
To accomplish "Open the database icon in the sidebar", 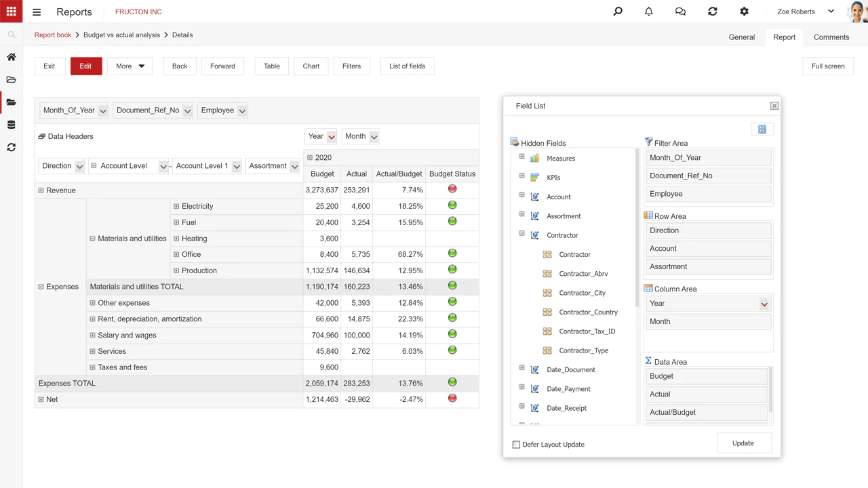I will point(11,124).
